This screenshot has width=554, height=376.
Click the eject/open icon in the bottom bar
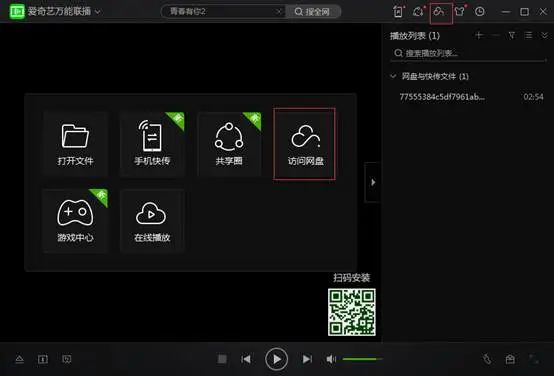[19, 359]
